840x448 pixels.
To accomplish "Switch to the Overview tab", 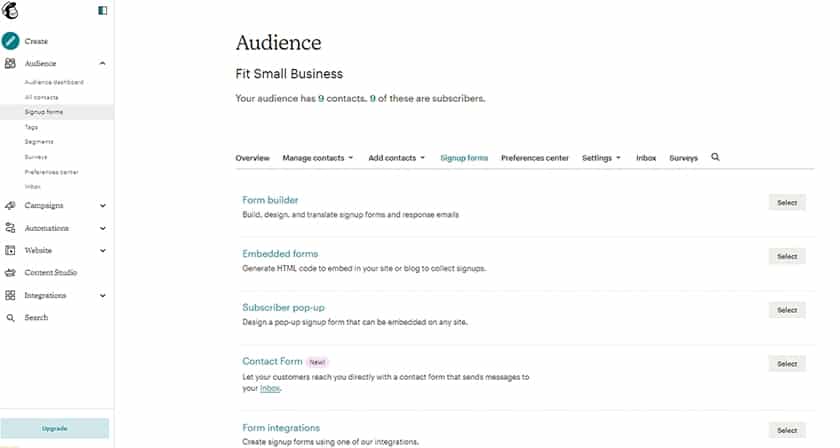I will coord(252,158).
